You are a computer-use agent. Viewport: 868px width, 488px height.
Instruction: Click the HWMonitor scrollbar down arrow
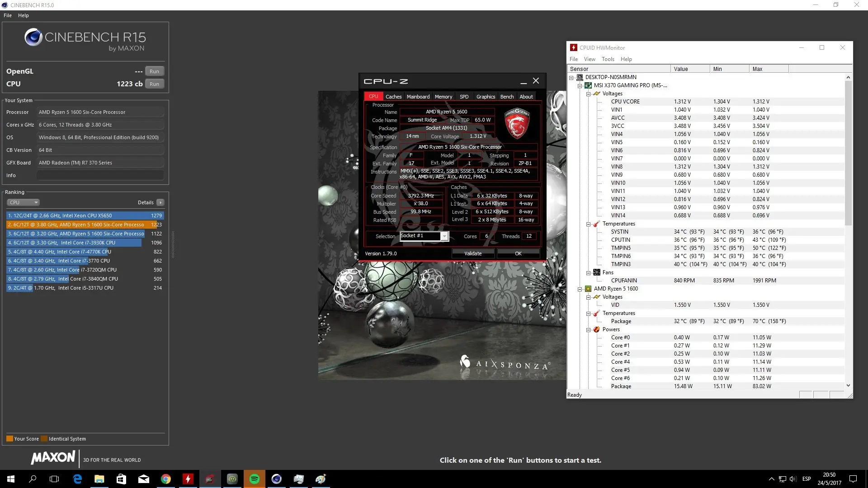coord(848,385)
